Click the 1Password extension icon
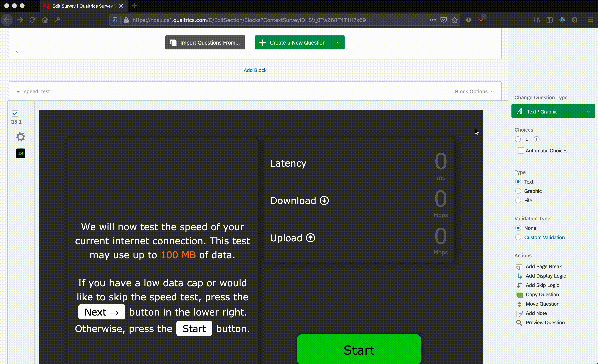598x364 pixels. 562,20
